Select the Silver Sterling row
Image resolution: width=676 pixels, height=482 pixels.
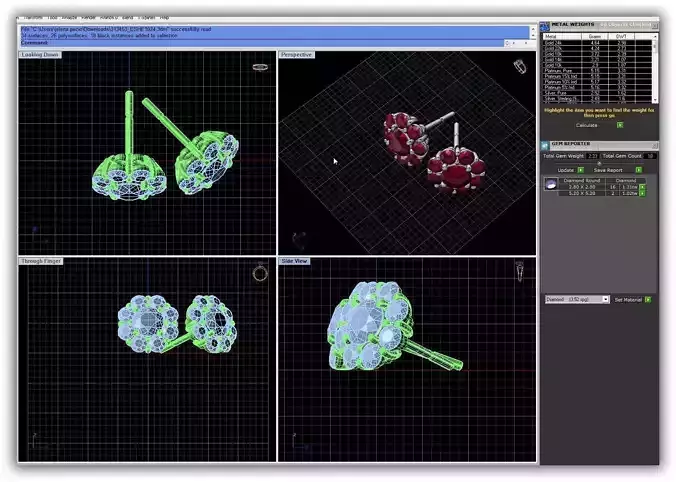[x=598, y=99]
